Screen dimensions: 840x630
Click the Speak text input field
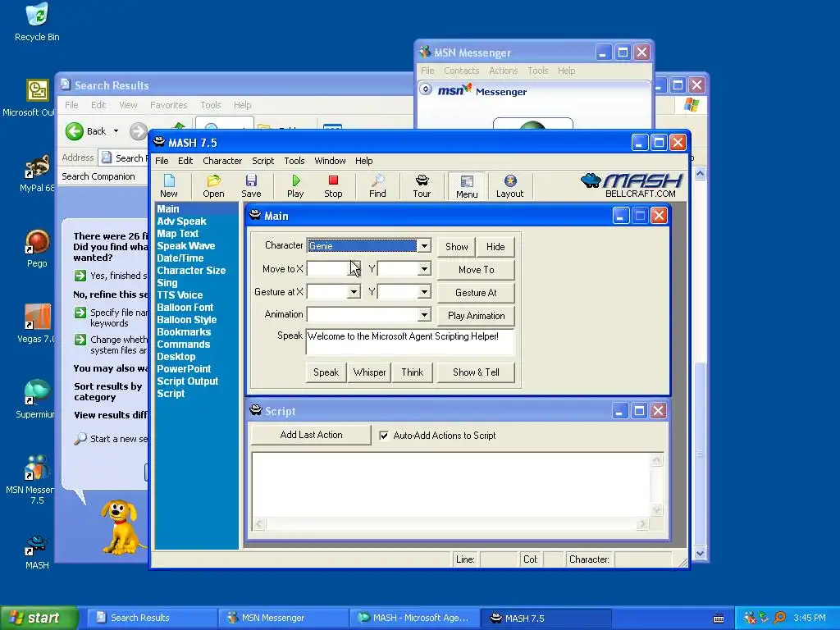pos(410,342)
